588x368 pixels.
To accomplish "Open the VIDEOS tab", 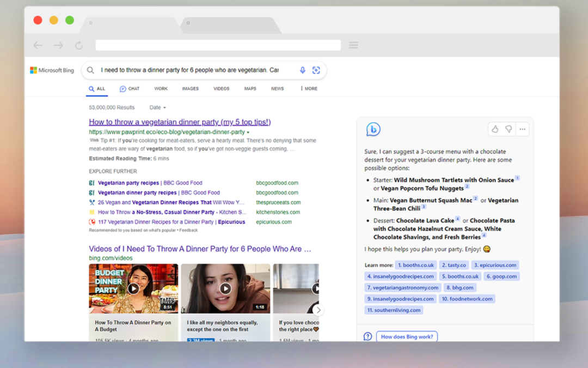I will pos(221,89).
